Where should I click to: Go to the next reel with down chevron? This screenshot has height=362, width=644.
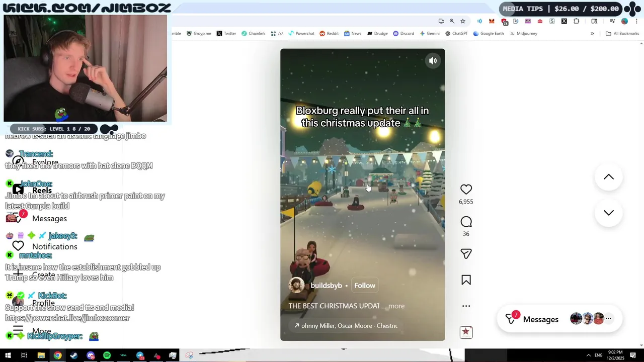pos(609,213)
